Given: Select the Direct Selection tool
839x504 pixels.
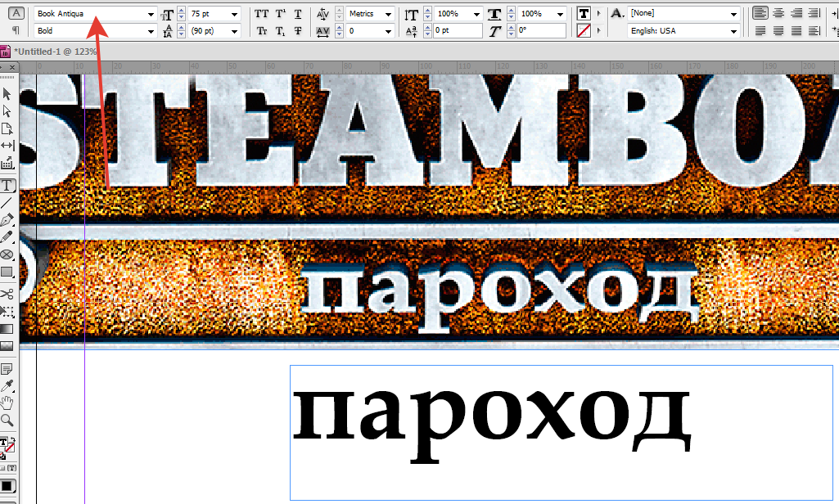Looking at the screenshot, I should (7, 111).
